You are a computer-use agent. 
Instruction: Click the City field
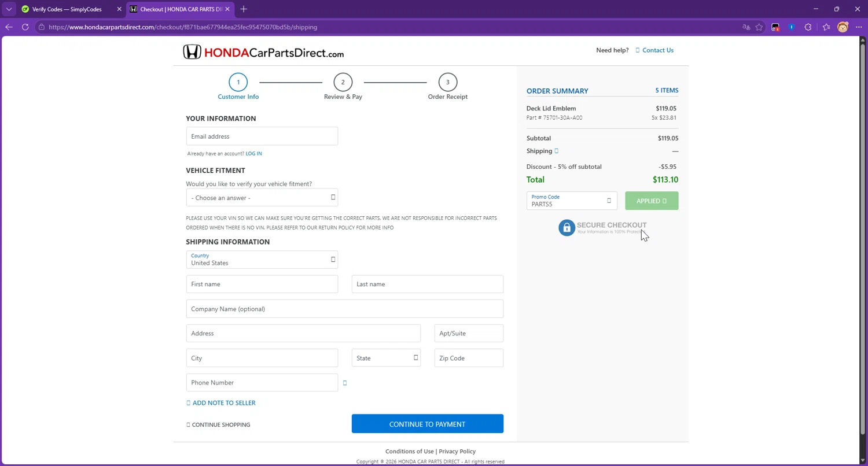click(262, 358)
